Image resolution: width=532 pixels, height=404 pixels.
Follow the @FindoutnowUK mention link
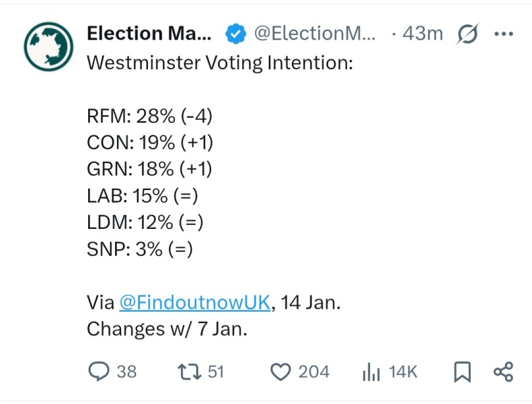pos(195,303)
